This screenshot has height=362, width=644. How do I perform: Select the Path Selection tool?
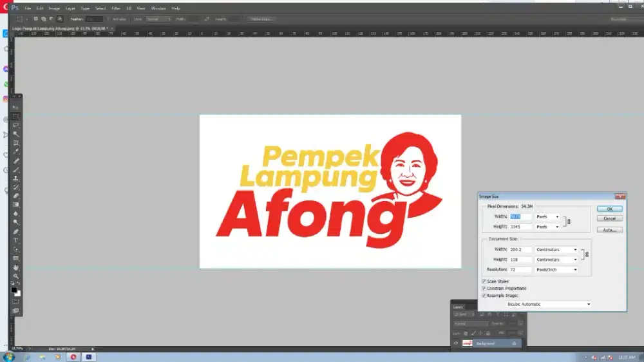click(x=15, y=249)
